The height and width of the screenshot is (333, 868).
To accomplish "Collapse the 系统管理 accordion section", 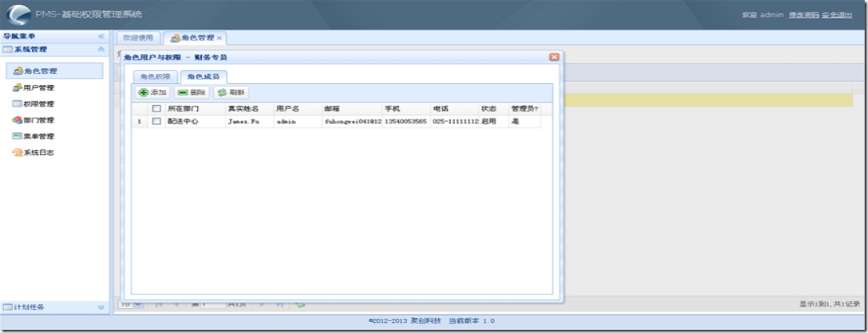I will tap(101, 49).
